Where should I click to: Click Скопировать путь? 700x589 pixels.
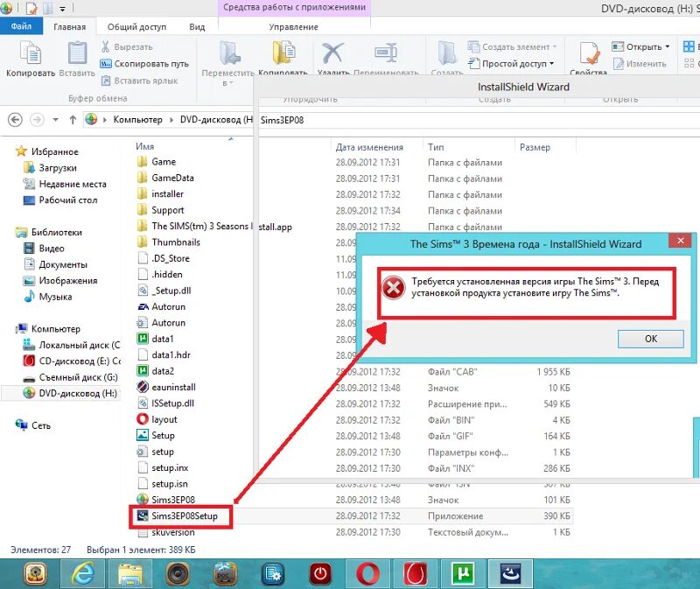coord(144,64)
